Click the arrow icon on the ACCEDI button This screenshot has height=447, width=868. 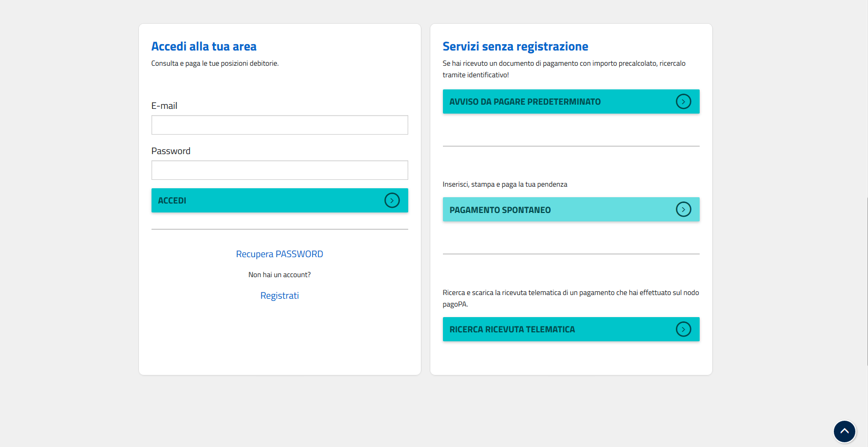[392, 200]
